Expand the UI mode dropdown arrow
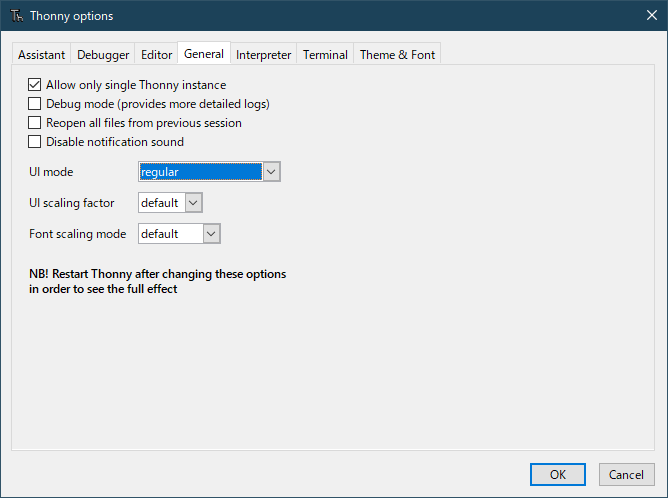Viewport: 668px width, 498px height. [x=271, y=172]
